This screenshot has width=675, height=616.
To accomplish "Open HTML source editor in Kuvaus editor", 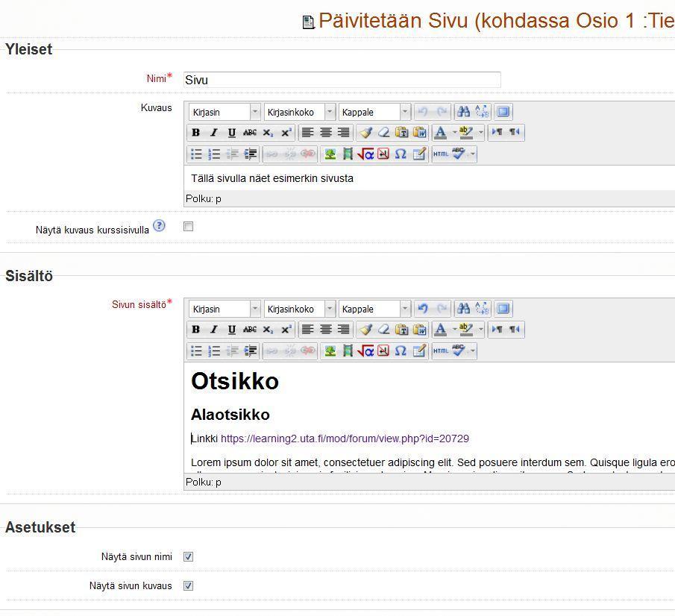I will [441, 154].
